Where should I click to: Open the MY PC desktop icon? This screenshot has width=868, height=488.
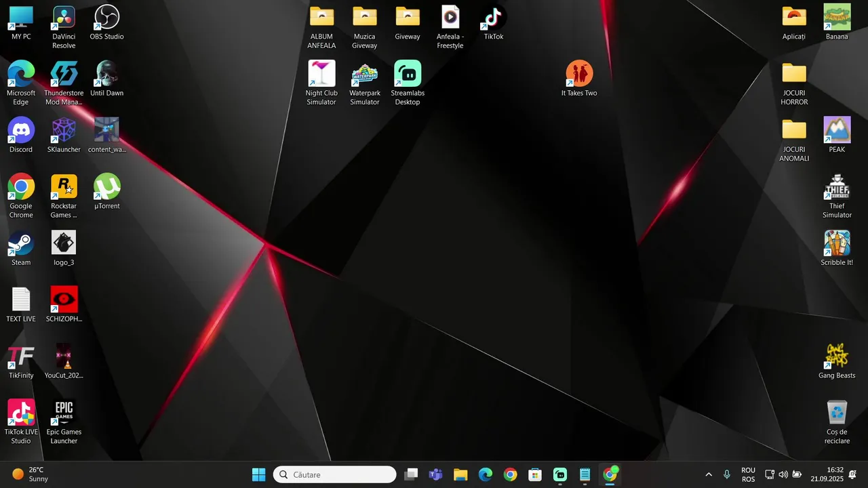(x=21, y=23)
